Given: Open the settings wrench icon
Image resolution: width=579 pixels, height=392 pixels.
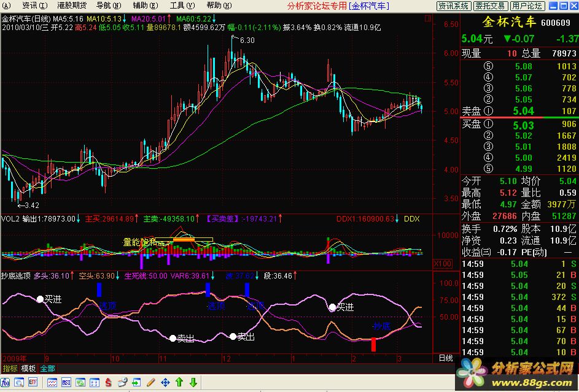Looking at the screenshot, I should click(123, 382).
